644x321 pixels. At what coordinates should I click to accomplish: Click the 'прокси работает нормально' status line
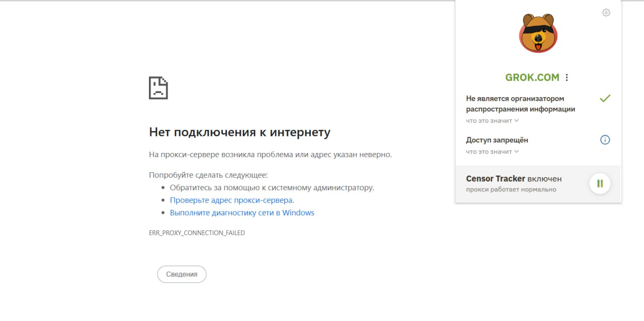(511, 189)
